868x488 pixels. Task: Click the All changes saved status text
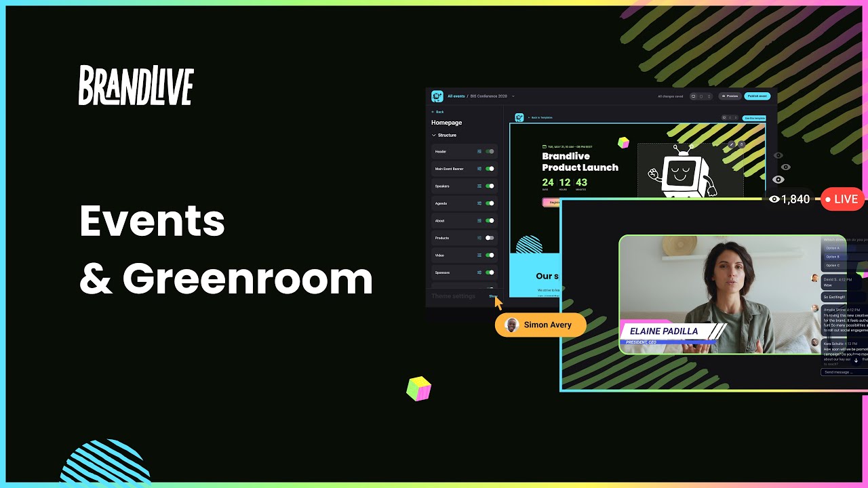pyautogui.click(x=670, y=96)
